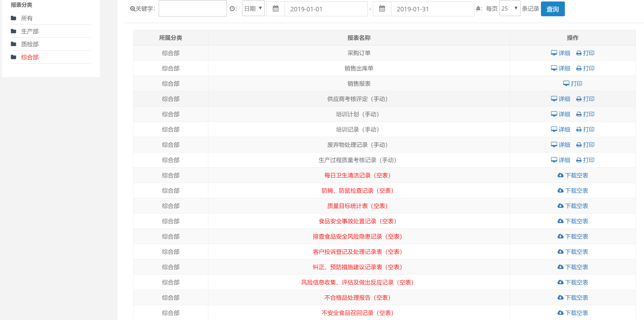The height and width of the screenshot is (320, 644).
Task: Select the 综合部 category in the sidebar
Action: click(x=30, y=57)
